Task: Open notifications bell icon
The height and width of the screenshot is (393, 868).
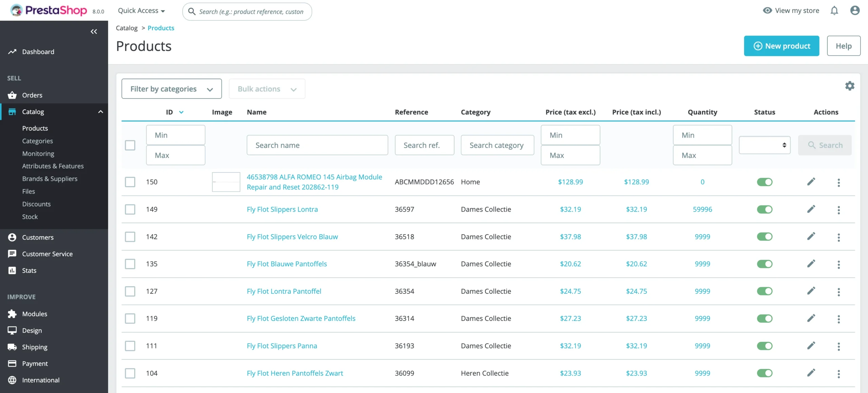Action: 834,11
